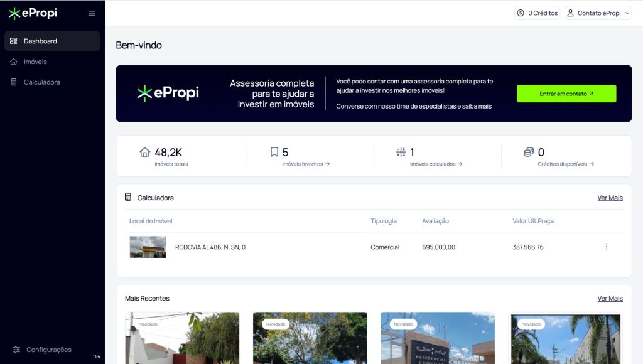Click calculator icon in Calculadora card header
643x364 pixels.
128,197
